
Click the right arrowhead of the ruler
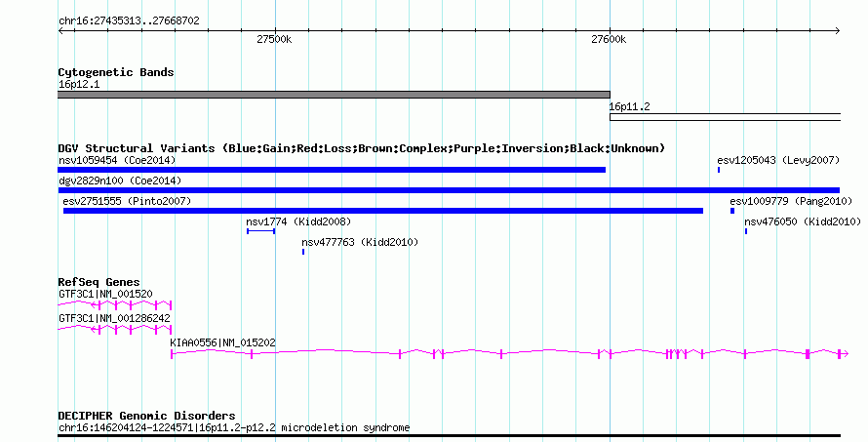838,31
